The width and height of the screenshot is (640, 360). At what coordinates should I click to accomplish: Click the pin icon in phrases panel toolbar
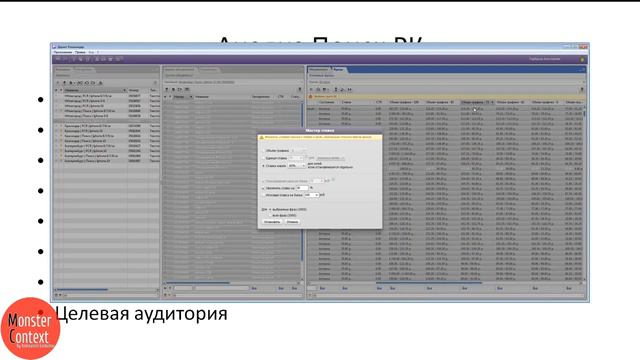pyautogui.click(x=582, y=89)
